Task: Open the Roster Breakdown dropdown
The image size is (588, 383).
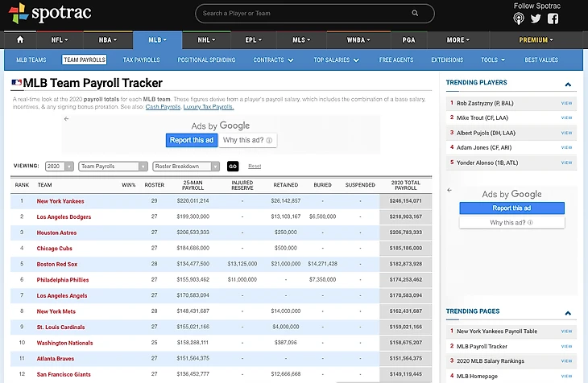Action: [x=187, y=167]
